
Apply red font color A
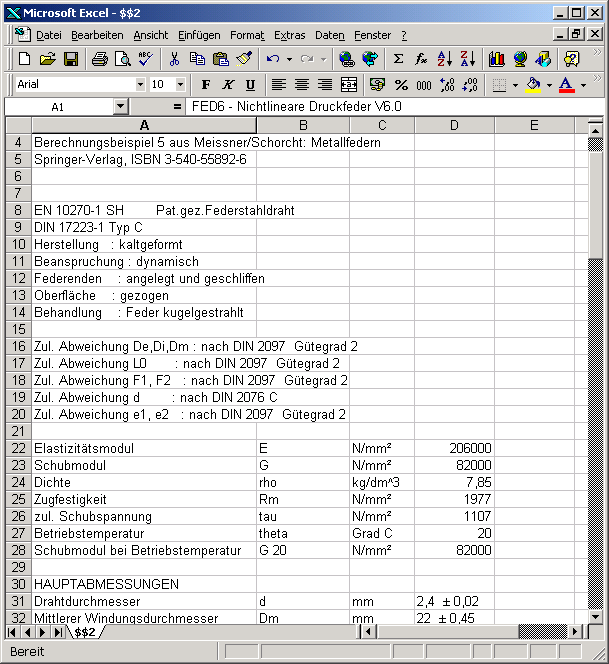[x=567, y=85]
